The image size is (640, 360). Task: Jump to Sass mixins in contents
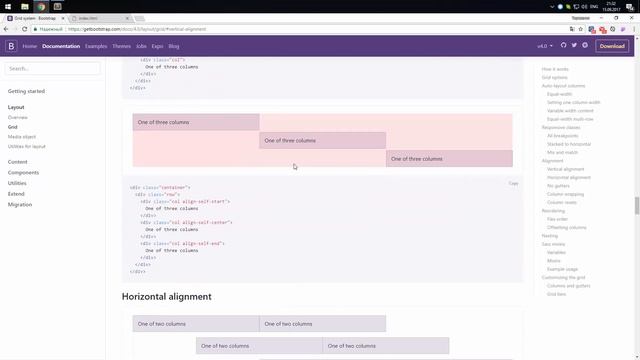click(553, 244)
